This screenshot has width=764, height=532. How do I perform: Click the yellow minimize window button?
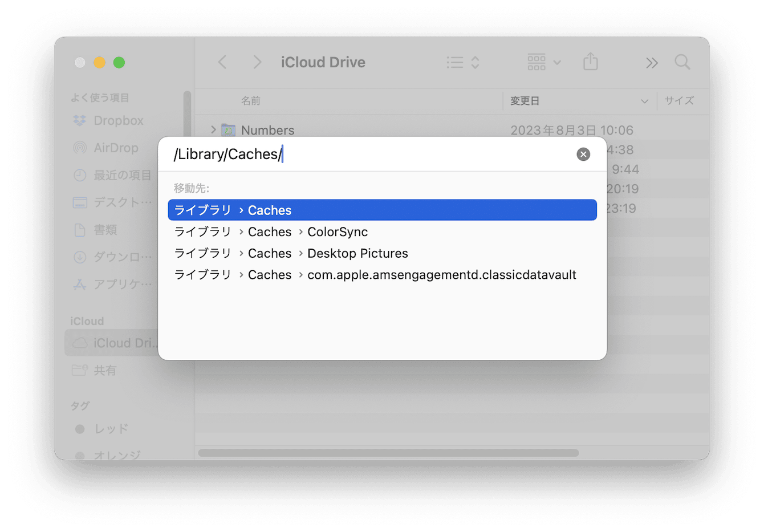[99, 62]
